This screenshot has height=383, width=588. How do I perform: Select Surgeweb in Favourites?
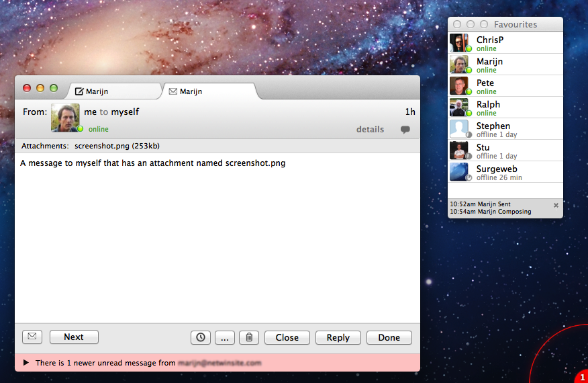[x=505, y=172]
